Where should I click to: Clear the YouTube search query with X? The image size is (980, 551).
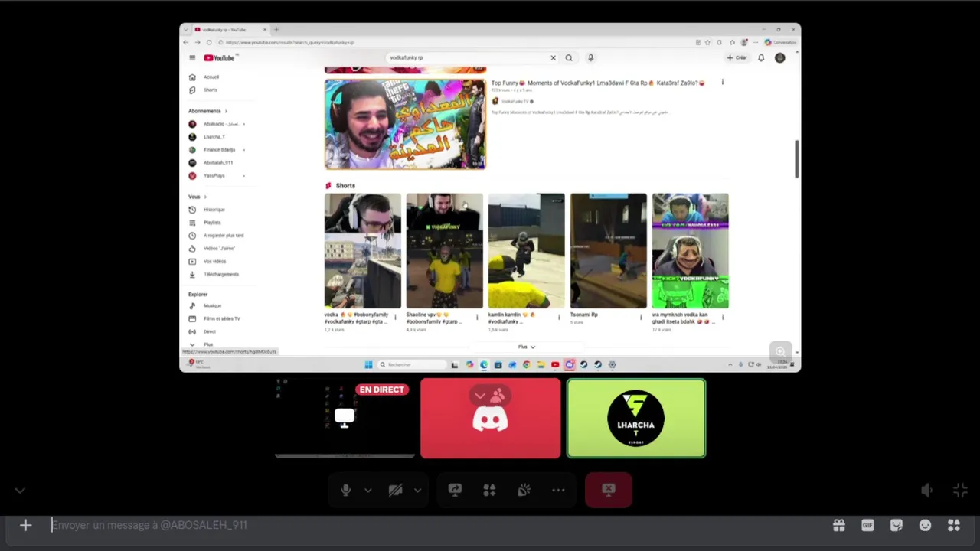[553, 57]
